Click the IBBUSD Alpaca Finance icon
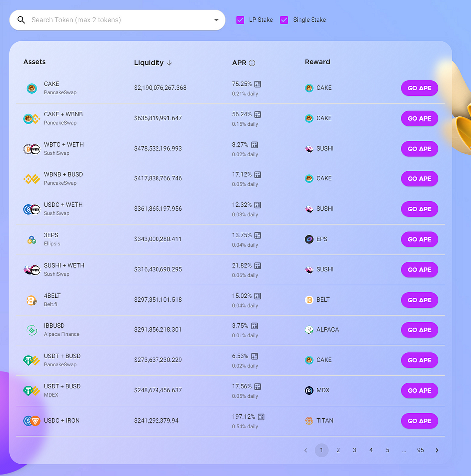The height and width of the screenshot is (476, 471). tap(32, 330)
